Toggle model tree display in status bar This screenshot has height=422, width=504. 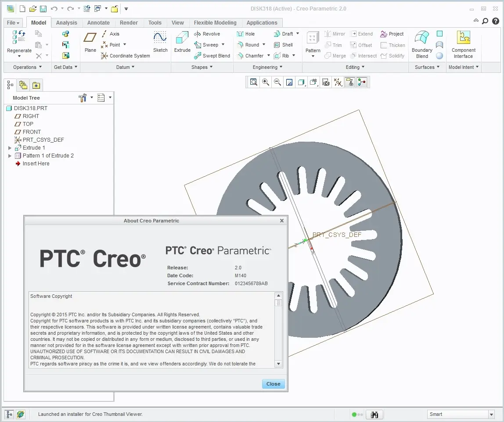[9, 414]
